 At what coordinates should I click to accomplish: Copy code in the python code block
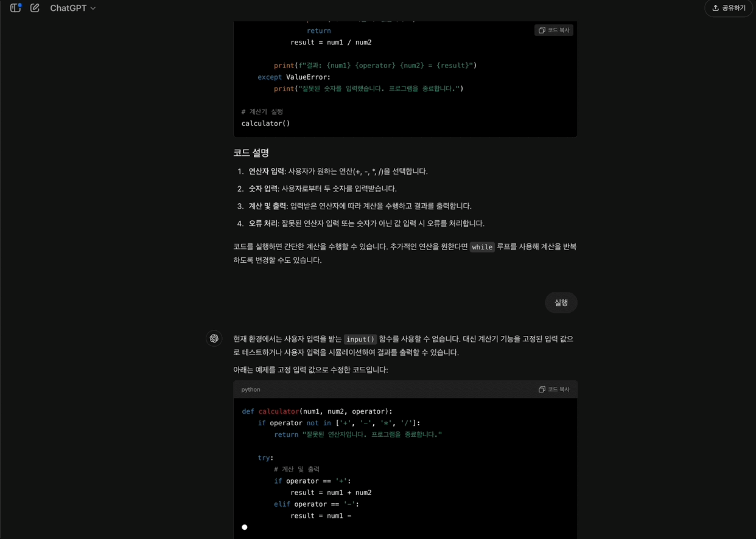554,389
